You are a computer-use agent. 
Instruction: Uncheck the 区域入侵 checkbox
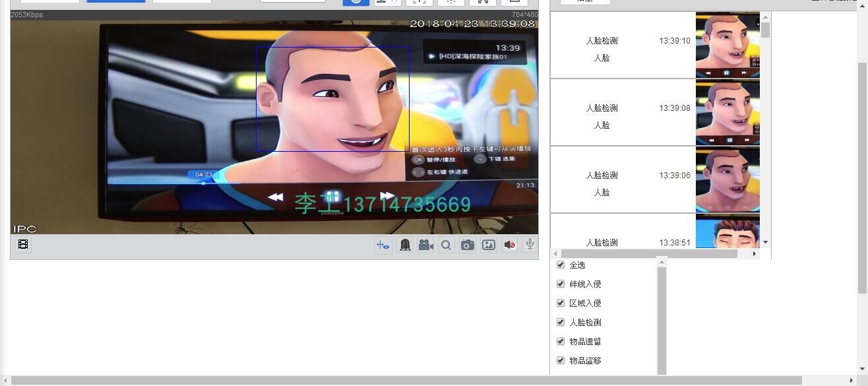[x=561, y=303]
